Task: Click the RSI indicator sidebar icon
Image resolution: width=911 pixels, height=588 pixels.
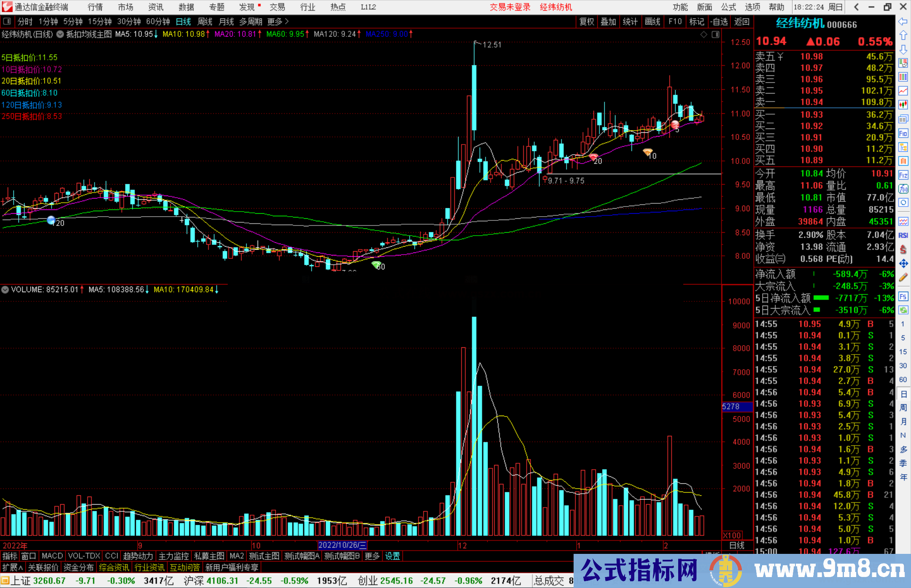Action: click(x=903, y=235)
